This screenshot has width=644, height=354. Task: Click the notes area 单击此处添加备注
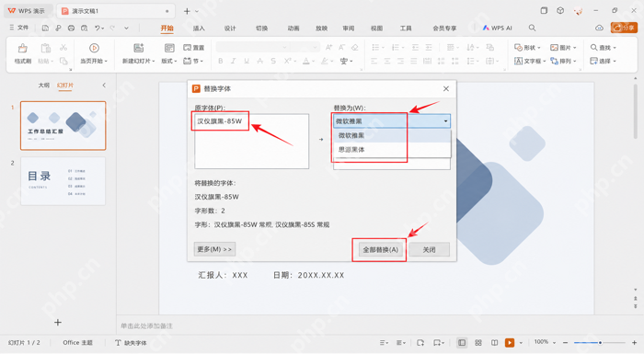[146, 325]
